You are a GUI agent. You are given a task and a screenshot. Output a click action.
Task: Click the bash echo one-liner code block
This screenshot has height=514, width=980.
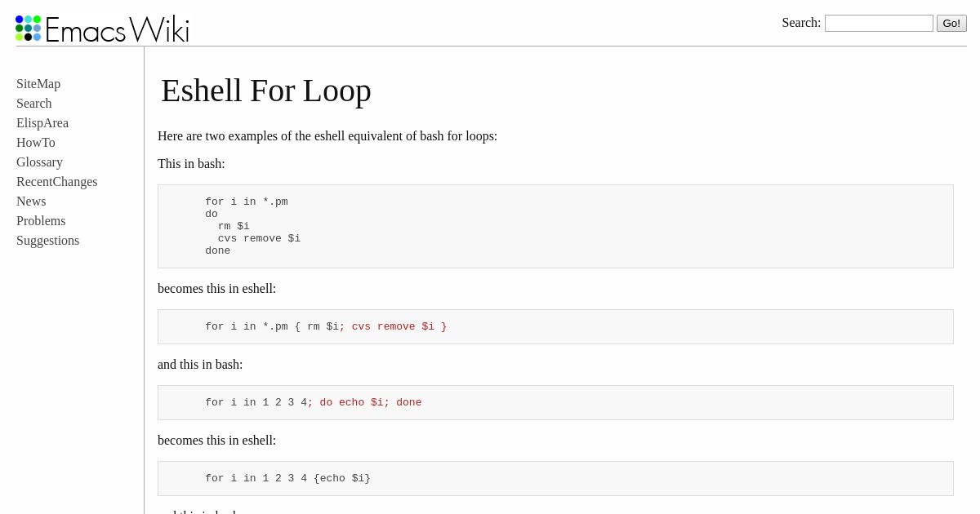point(555,403)
